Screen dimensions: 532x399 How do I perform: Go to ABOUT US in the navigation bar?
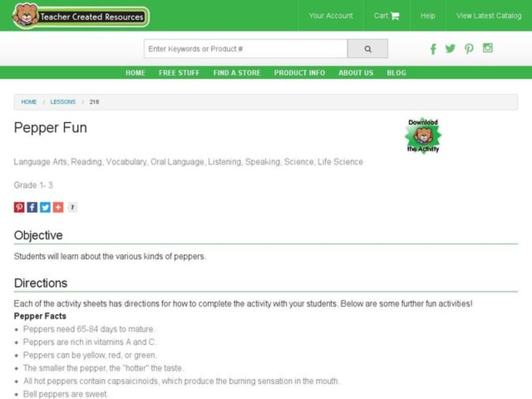click(355, 73)
